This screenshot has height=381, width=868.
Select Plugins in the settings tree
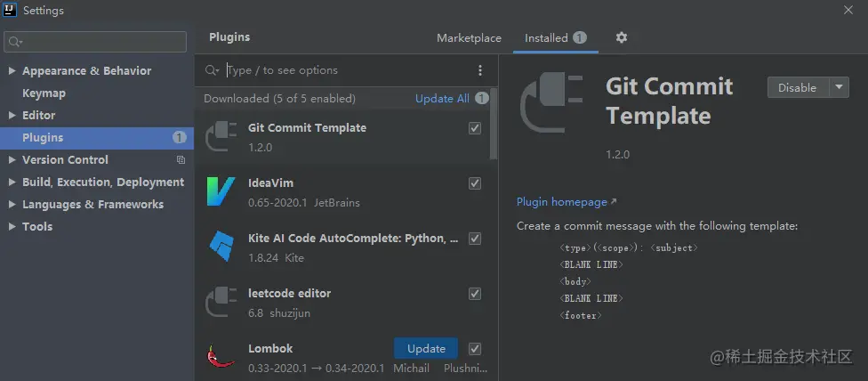(97, 138)
